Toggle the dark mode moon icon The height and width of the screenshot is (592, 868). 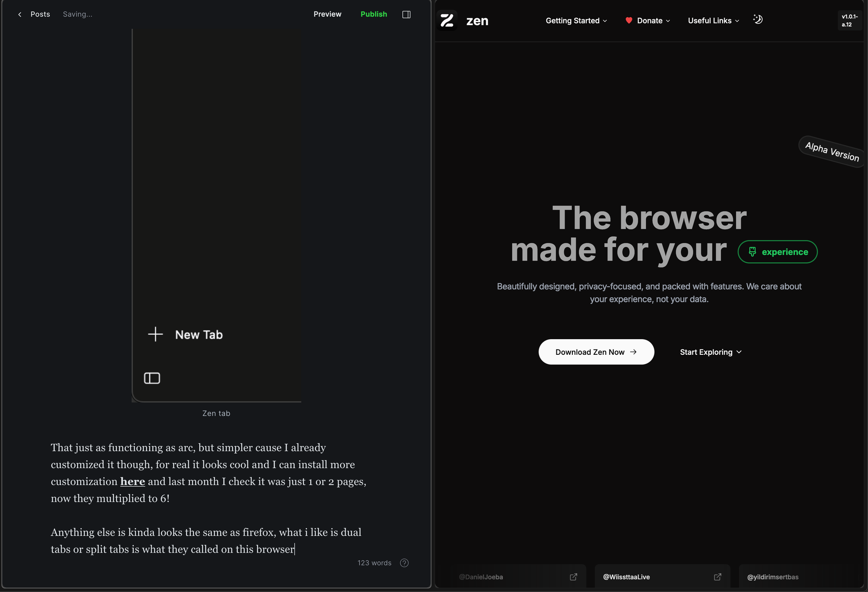[x=758, y=20]
